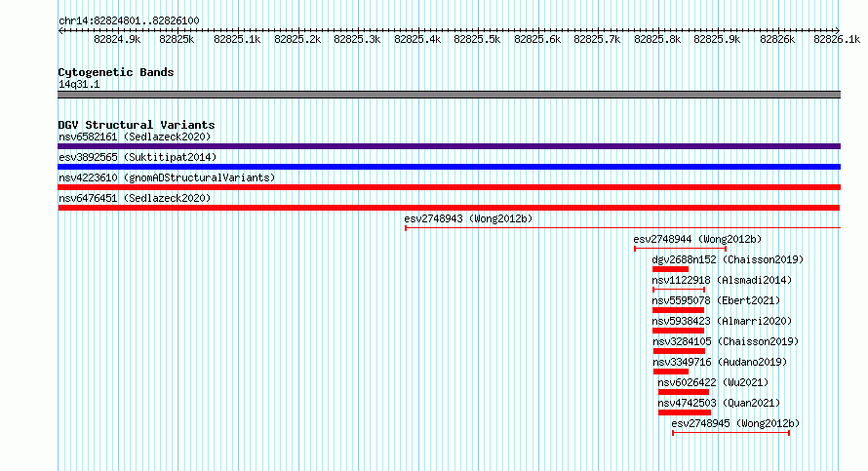Screen dimensions: 868x471
Task: Open the esv2748945 (Wong2012b) label
Action: tap(735, 423)
